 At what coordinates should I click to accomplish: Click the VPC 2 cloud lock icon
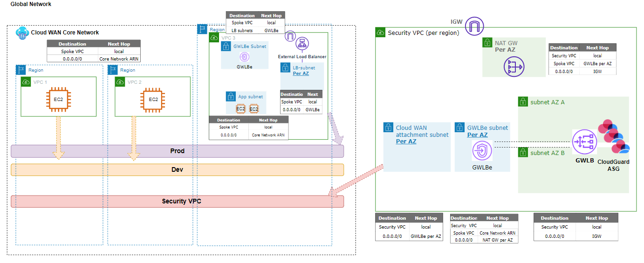[x=121, y=81]
